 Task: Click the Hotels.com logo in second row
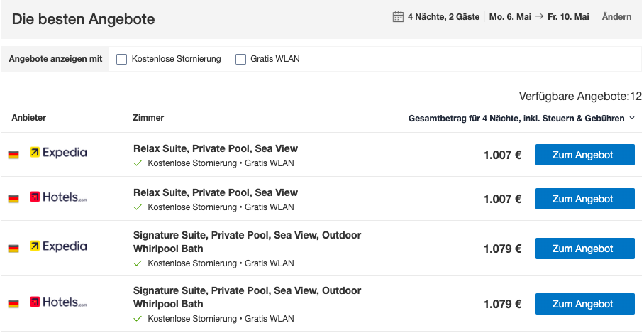pos(58,197)
